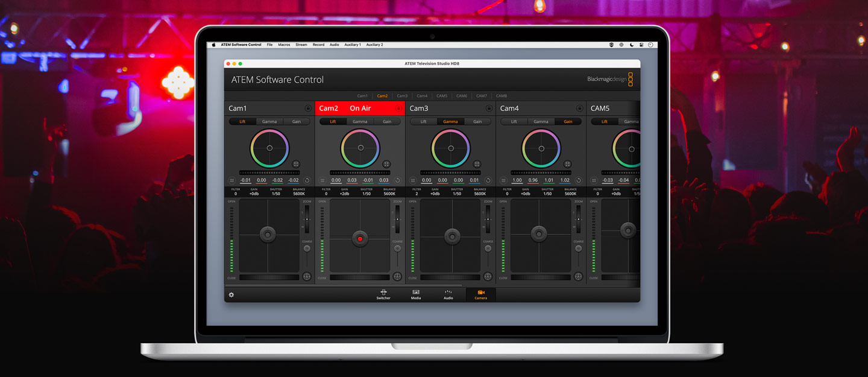The width and height of the screenshot is (868, 377).
Task: Select Lift mode for Cam1
Action: click(x=242, y=122)
